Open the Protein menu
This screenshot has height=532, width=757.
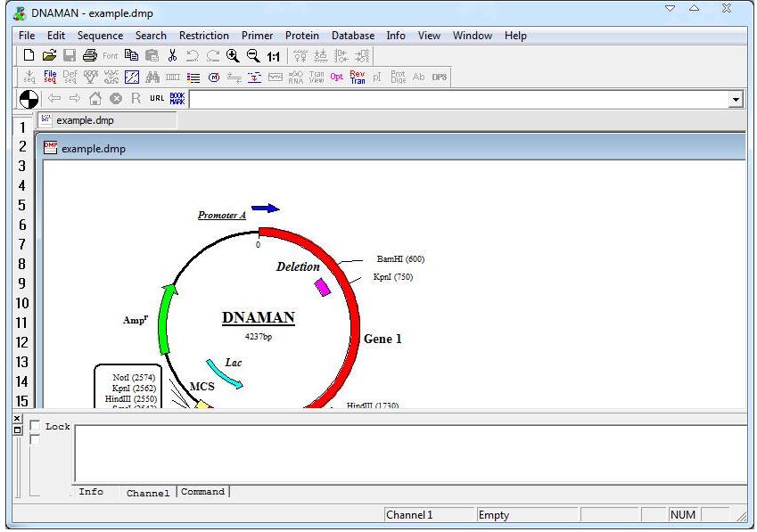pyautogui.click(x=302, y=36)
